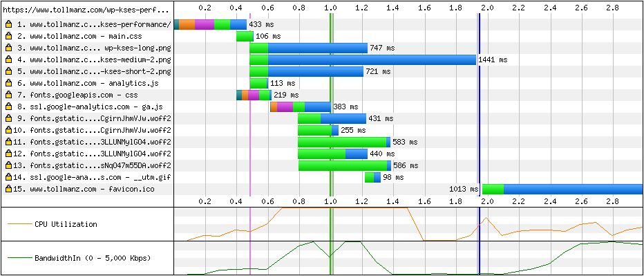Screen dimensions: 644x276
Task: Click the 113 ms timing label
Action: click(x=283, y=84)
